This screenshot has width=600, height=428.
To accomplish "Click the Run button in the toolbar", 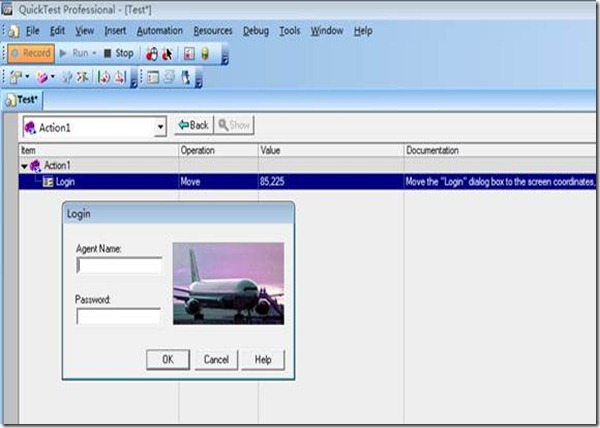I will [x=74, y=53].
